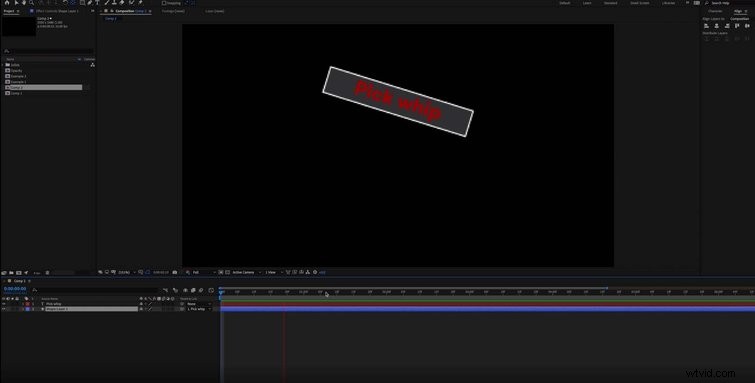
Task: Select the Selection arrow tool
Action: pyautogui.click(x=16, y=3)
